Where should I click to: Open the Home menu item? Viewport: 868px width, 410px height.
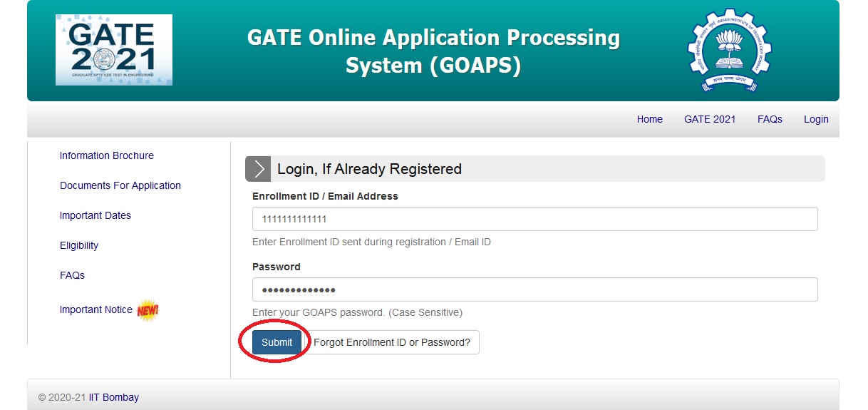(x=650, y=119)
